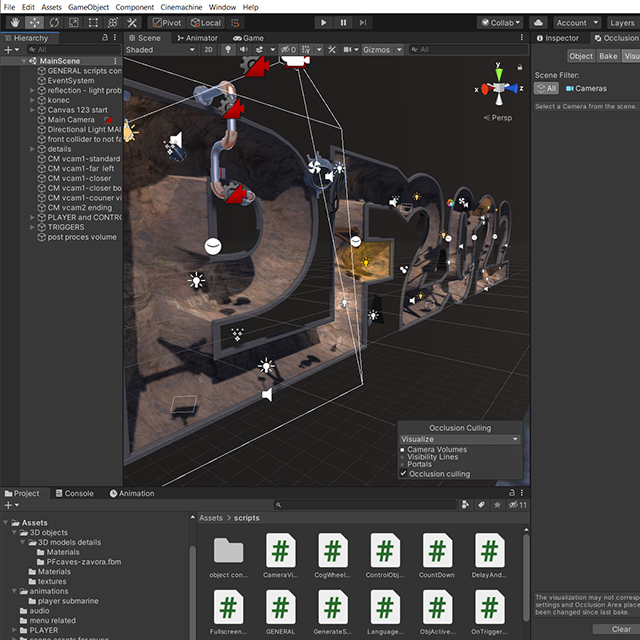Start Play mode
Viewport: 640px width, 640px height.
pyautogui.click(x=323, y=23)
